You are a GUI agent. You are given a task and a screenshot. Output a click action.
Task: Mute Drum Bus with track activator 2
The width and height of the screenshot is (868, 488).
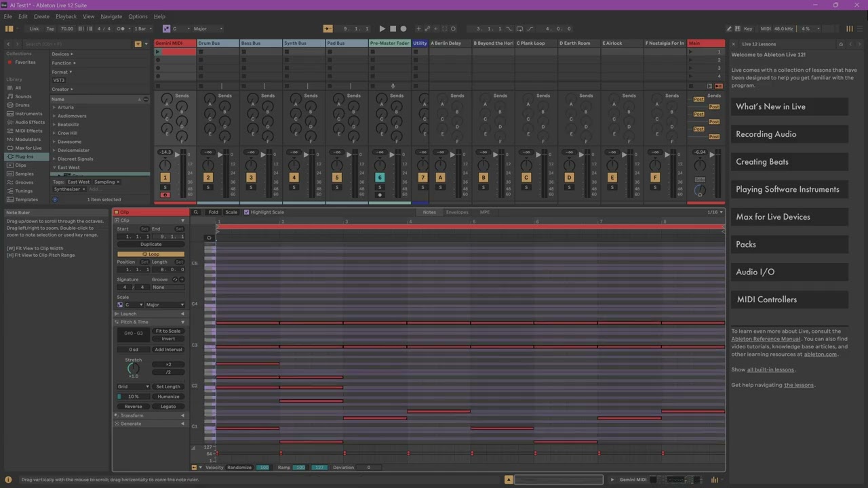click(x=208, y=178)
